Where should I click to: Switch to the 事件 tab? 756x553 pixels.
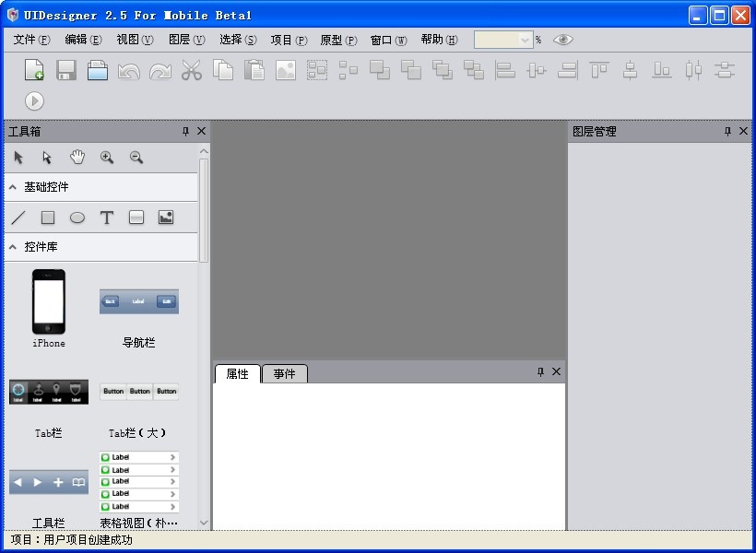point(284,373)
